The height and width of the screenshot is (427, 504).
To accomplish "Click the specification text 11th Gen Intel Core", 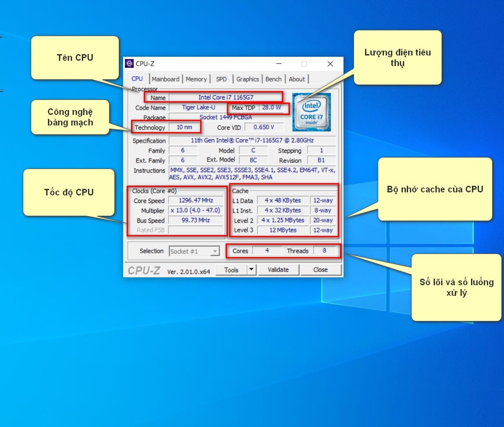I will click(x=252, y=140).
